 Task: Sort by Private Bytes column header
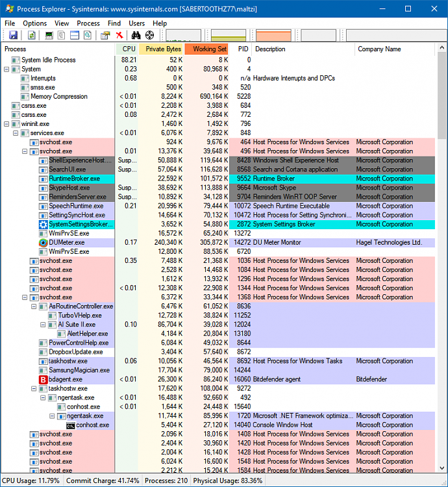tap(161, 49)
